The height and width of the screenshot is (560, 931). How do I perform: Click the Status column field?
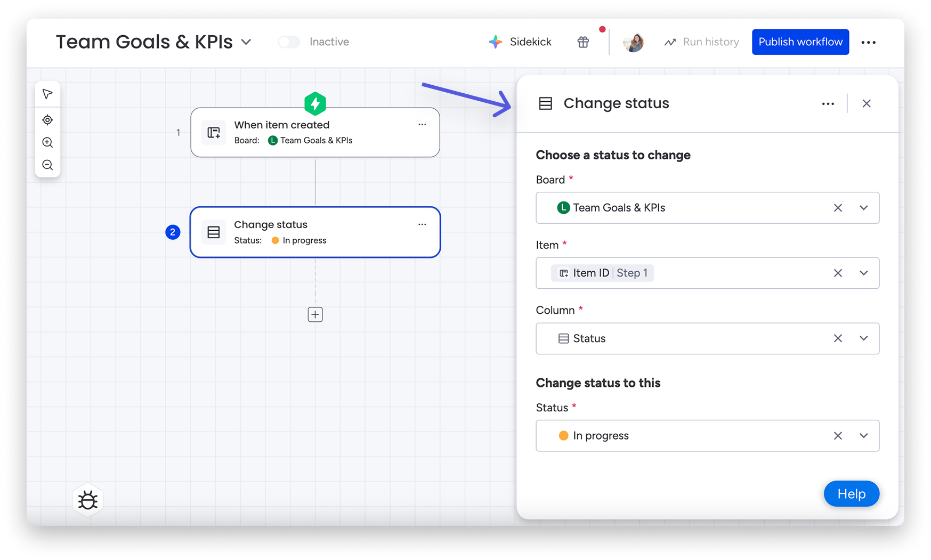[x=707, y=338]
